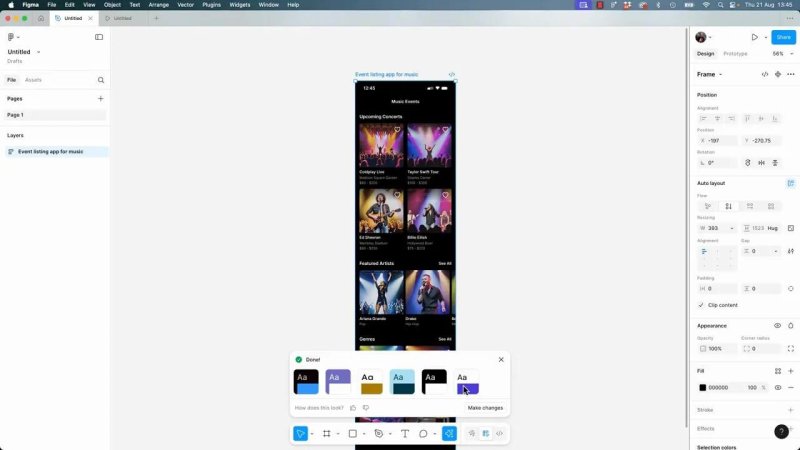Open user avatar dropdown
This screenshot has width=800, height=450.
click(x=710, y=37)
